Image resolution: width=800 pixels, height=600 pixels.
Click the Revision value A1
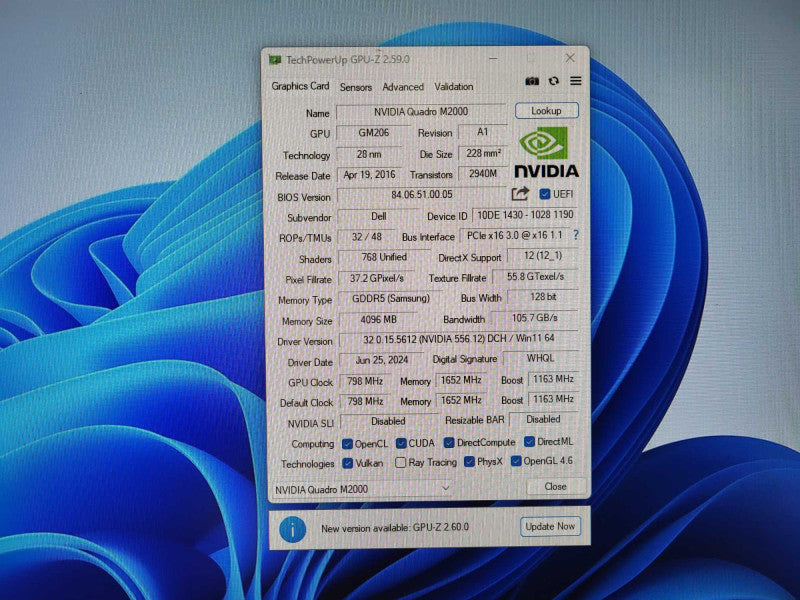(x=483, y=132)
